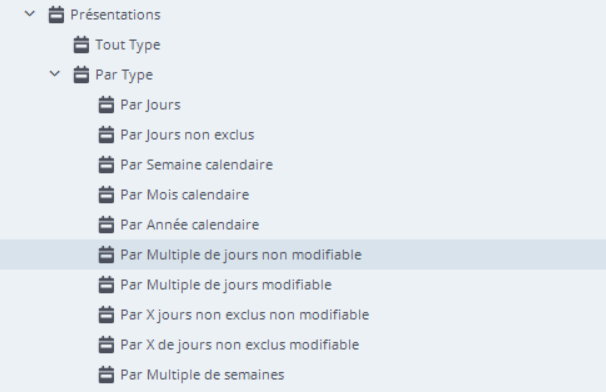Click icon next to Par Mois calendaire
606x392 pixels.
pos(106,194)
